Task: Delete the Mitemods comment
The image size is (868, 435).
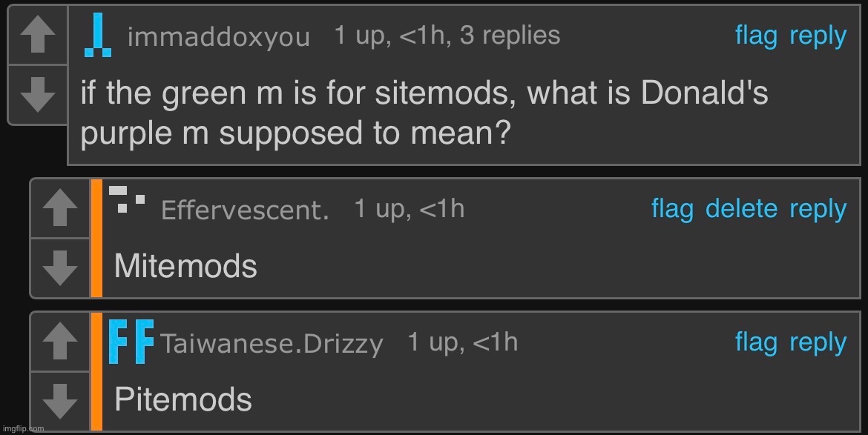Action: [741, 209]
